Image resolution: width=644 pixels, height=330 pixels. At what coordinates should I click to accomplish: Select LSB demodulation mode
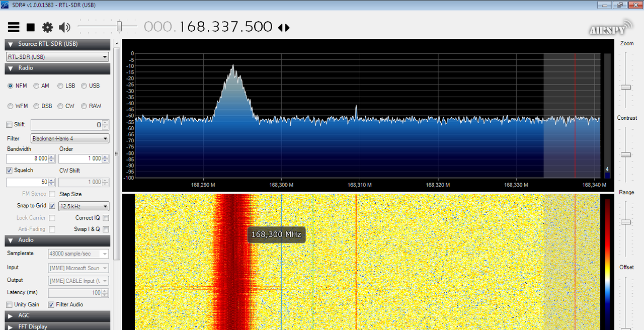point(66,86)
